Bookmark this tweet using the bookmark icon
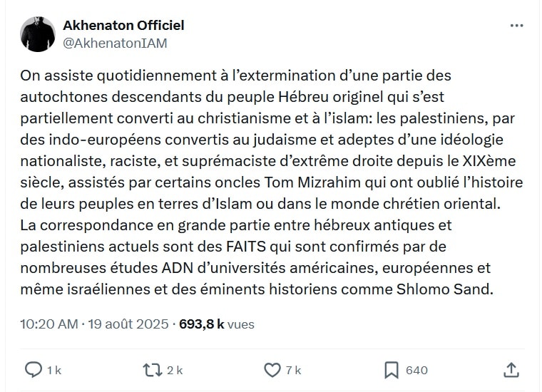Image resolution: width=542 pixels, height=392 pixels. 392,369
